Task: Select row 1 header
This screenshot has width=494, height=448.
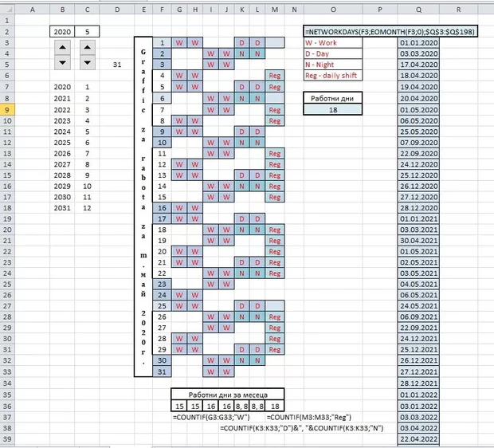Action: [x=7, y=21]
